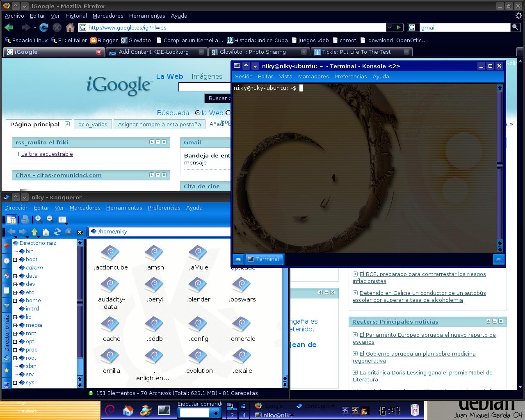Open Ejecutar comando history dropdown
The image size is (525, 420).
[x=215, y=413]
